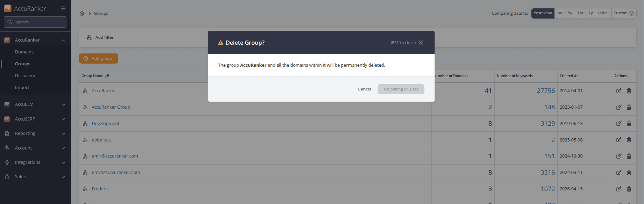Click the warning triangle icon in dialog
Screen dimensions: 644x204
pos(221,43)
